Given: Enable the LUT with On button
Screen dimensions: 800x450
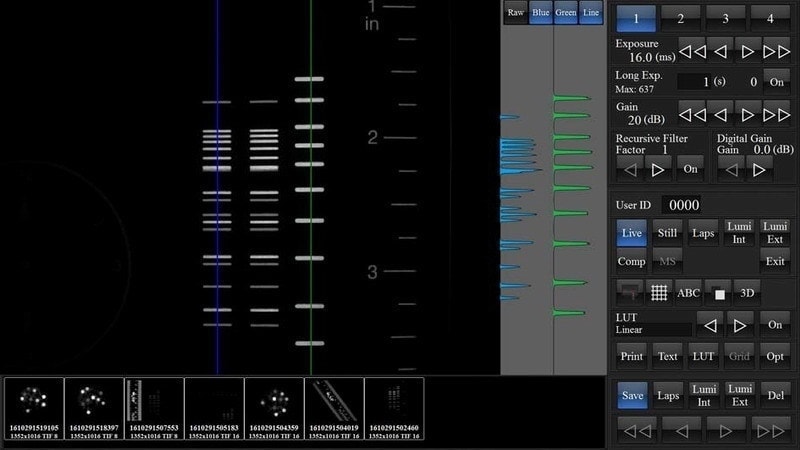Looking at the screenshot, I should pyautogui.click(x=775, y=326).
